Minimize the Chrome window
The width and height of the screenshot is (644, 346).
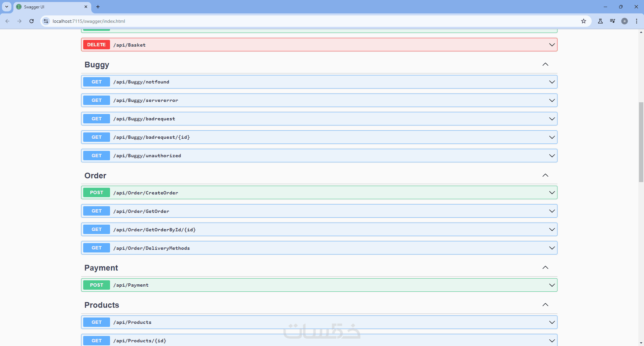(605, 7)
